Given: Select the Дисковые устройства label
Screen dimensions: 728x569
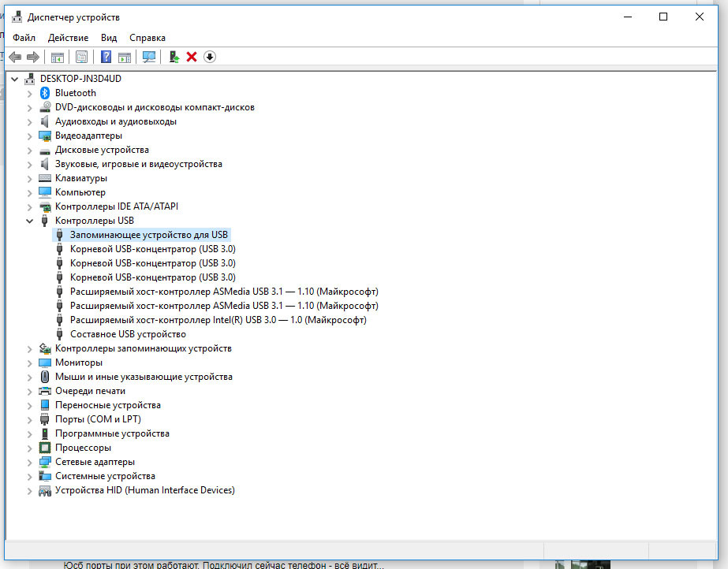Looking at the screenshot, I should pos(103,150).
